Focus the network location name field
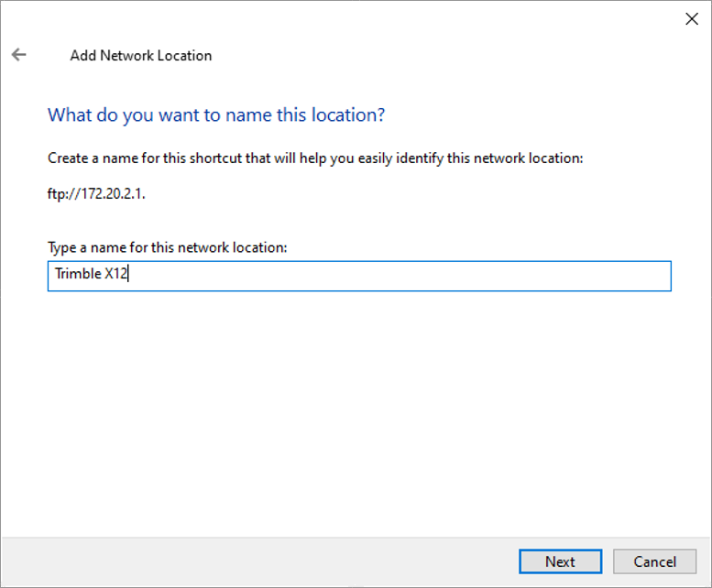This screenshot has width=712, height=588. click(359, 276)
